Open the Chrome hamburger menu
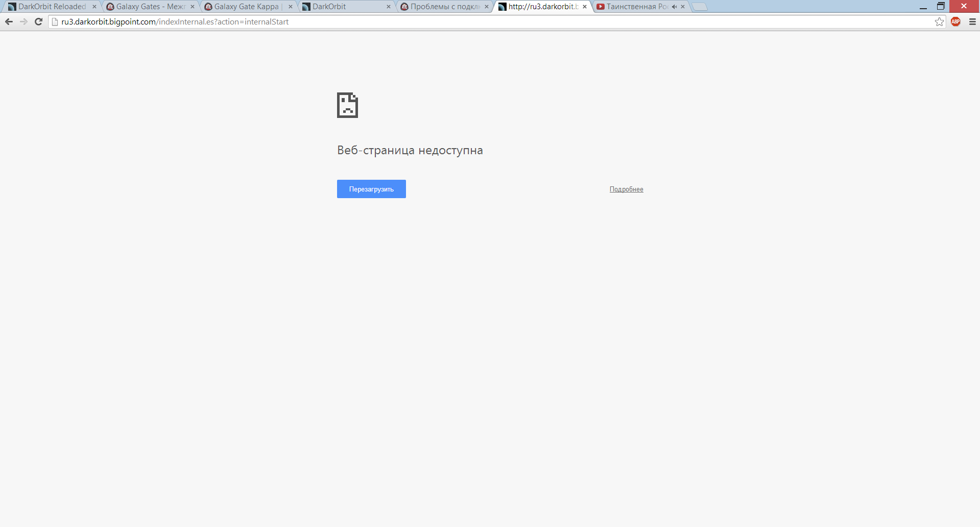This screenshot has width=980, height=527. tap(972, 21)
